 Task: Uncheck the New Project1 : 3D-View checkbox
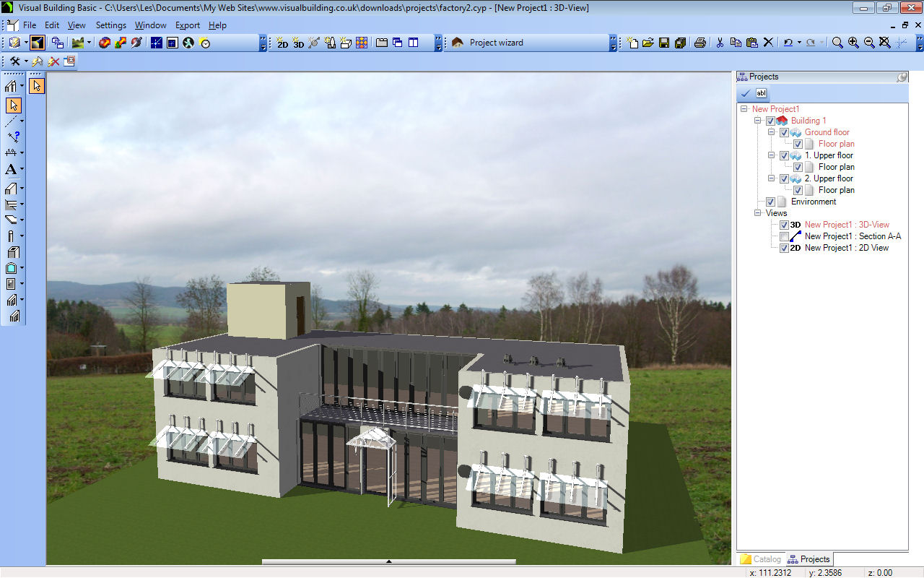tap(784, 225)
